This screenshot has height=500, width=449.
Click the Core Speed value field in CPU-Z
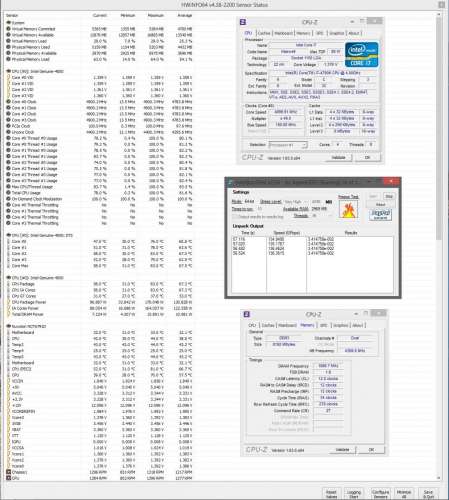286,112
